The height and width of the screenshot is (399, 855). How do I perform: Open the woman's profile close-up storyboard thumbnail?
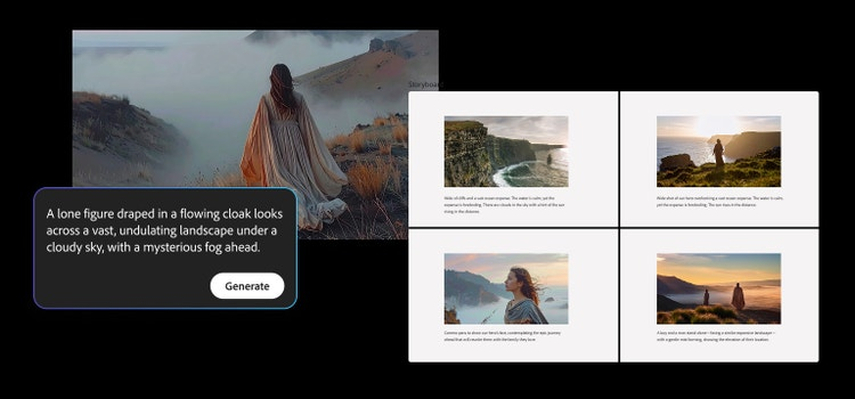(506, 288)
